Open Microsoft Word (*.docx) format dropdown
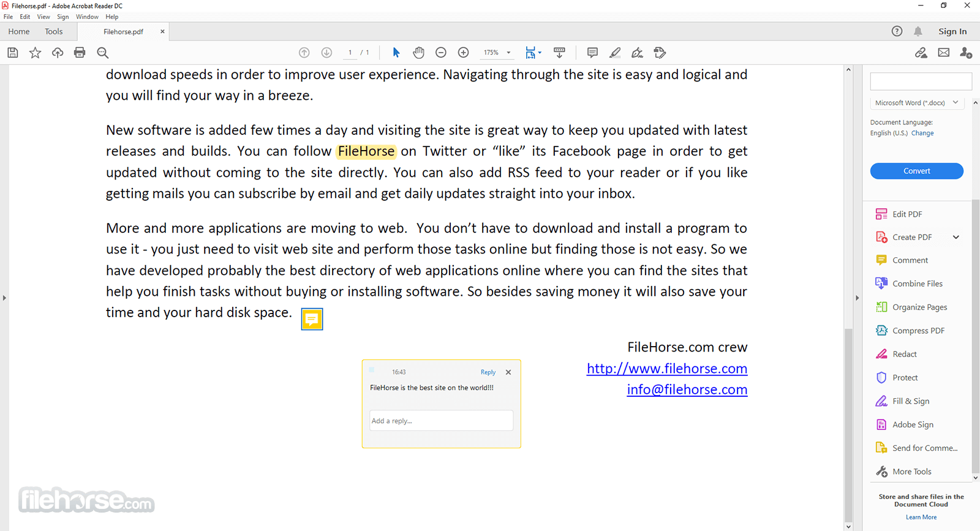980x531 pixels. tap(917, 103)
